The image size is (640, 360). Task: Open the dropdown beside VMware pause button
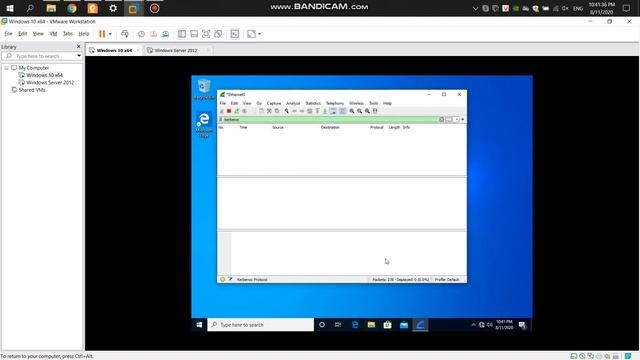tap(110, 34)
